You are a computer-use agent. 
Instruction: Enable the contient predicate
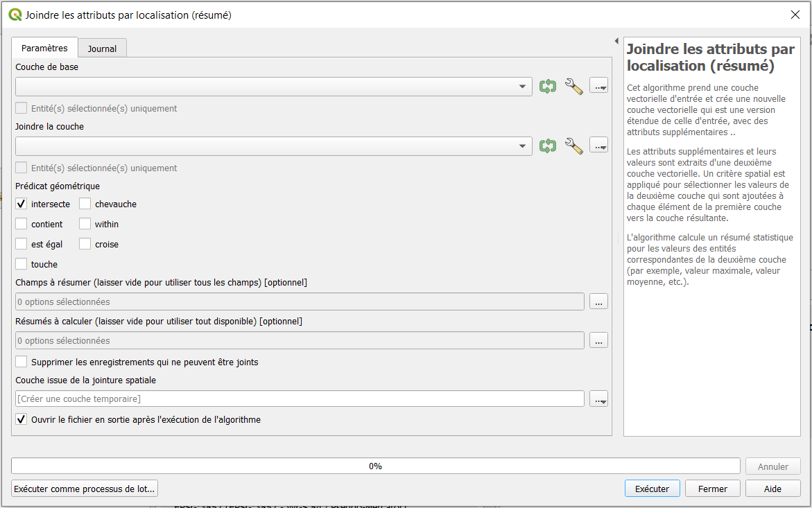(x=21, y=224)
